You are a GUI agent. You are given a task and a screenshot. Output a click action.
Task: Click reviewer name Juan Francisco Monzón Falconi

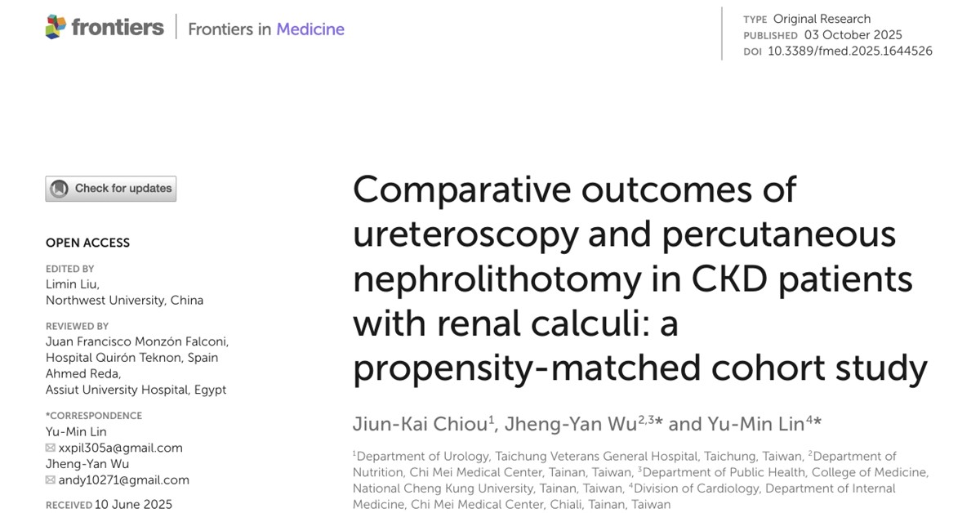click(137, 341)
